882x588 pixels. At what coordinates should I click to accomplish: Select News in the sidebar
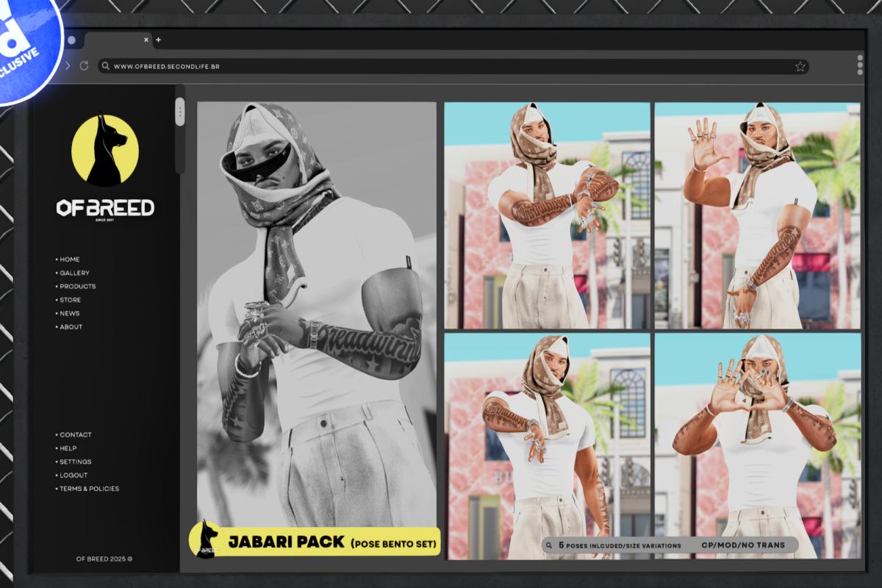[69, 313]
